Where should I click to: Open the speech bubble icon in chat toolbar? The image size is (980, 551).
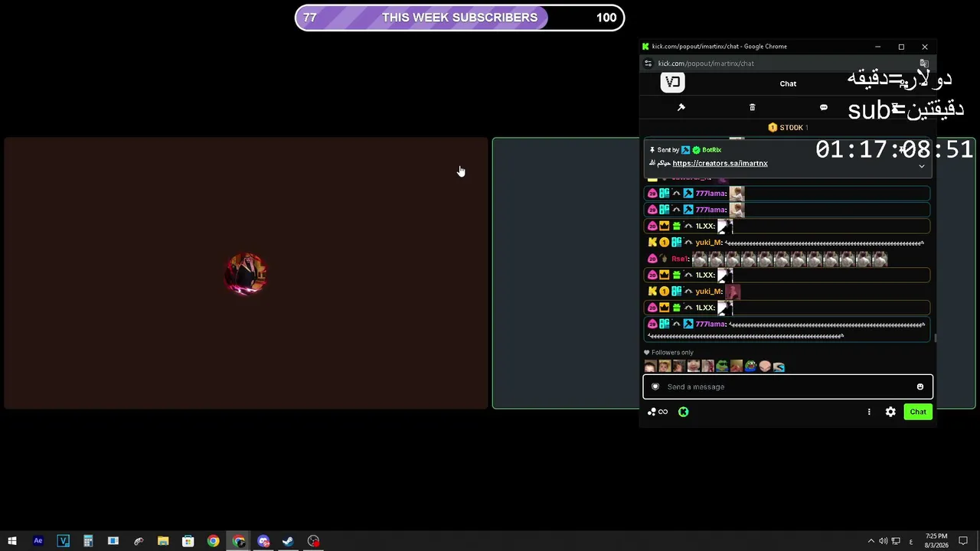[x=824, y=108]
